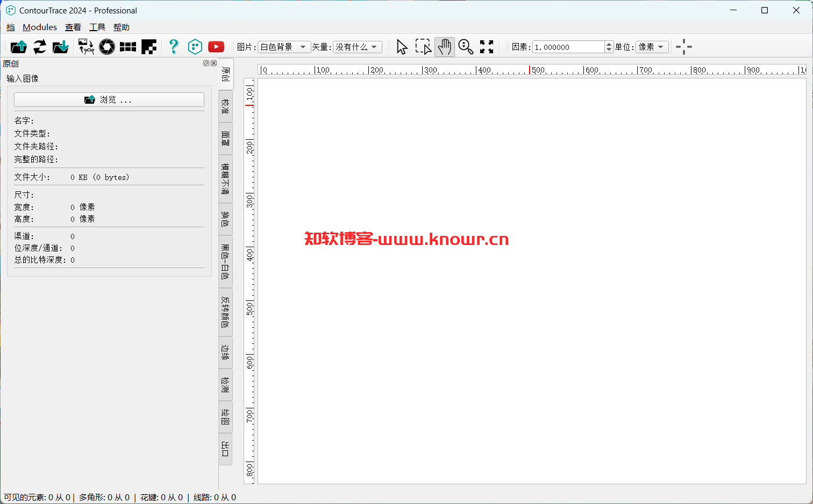813x504 pixels.
Task: Click the crosshair target toolbar icon
Action: coord(684,47)
